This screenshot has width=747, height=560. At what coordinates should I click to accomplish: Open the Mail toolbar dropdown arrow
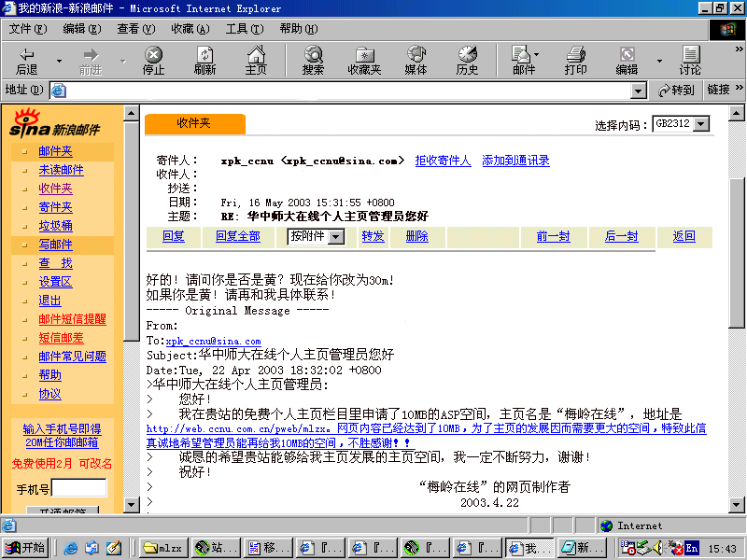point(537,54)
